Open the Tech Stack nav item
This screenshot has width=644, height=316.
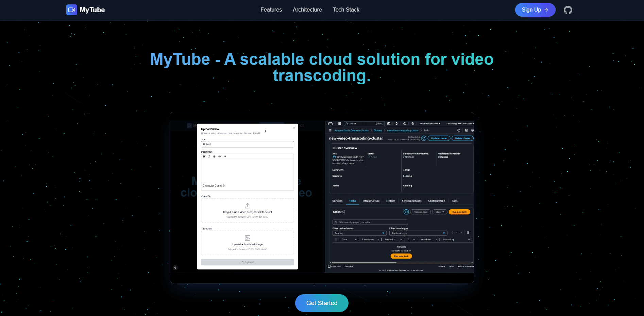pos(346,10)
